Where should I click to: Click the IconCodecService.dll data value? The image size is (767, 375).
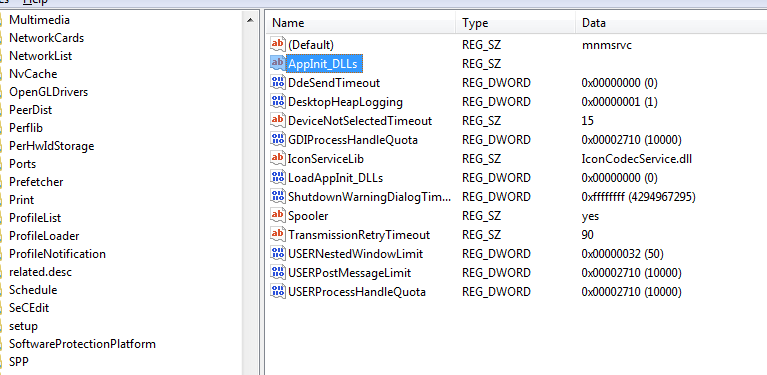click(636, 159)
